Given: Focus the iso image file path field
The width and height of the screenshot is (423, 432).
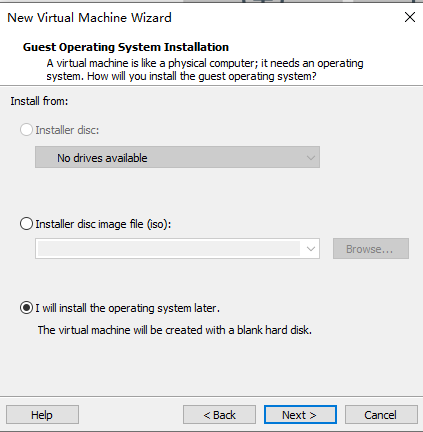Looking at the screenshot, I should pos(169,249).
